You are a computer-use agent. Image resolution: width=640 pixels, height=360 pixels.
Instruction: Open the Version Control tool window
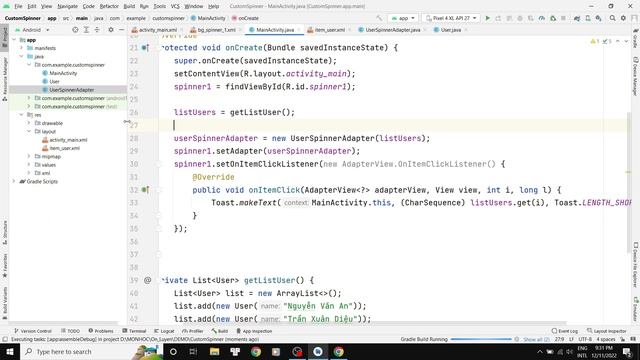coord(33,331)
